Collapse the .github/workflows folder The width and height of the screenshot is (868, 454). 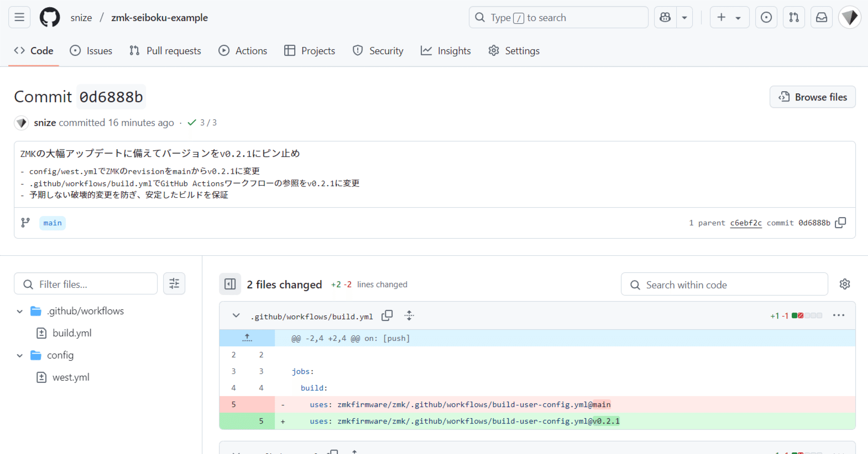(20, 312)
